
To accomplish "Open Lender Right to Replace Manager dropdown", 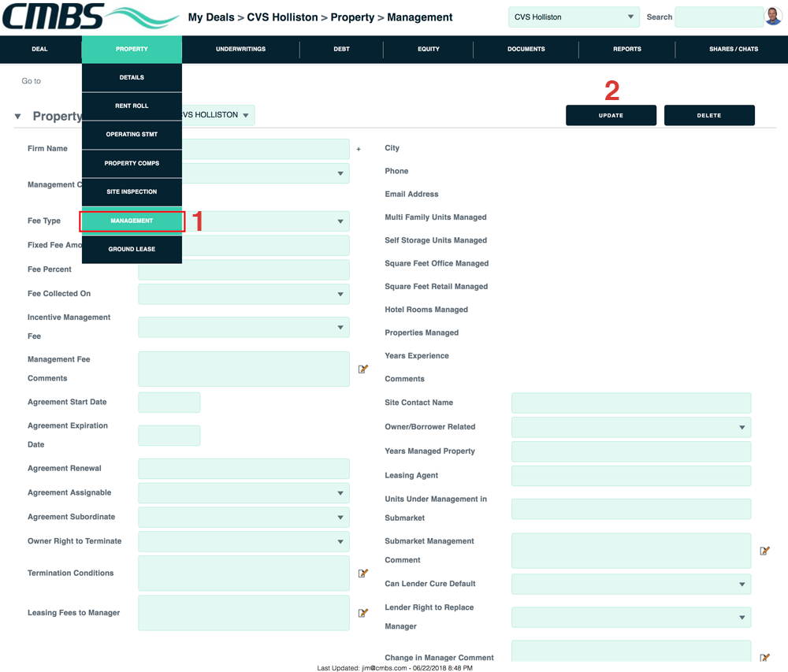I will pyautogui.click(x=631, y=618).
